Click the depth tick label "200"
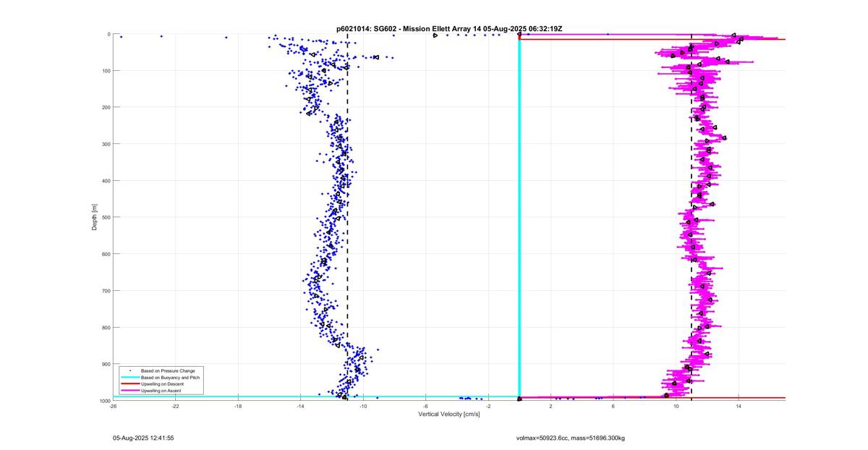 click(106, 107)
